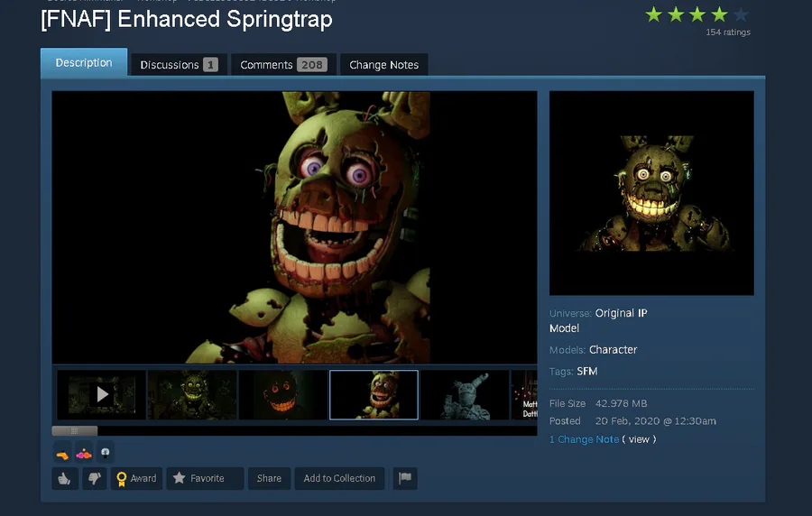Add this item to Favorites

tap(205, 478)
